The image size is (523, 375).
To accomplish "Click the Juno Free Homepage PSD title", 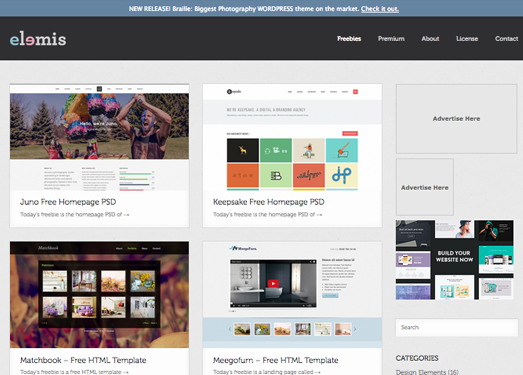I will (x=68, y=202).
